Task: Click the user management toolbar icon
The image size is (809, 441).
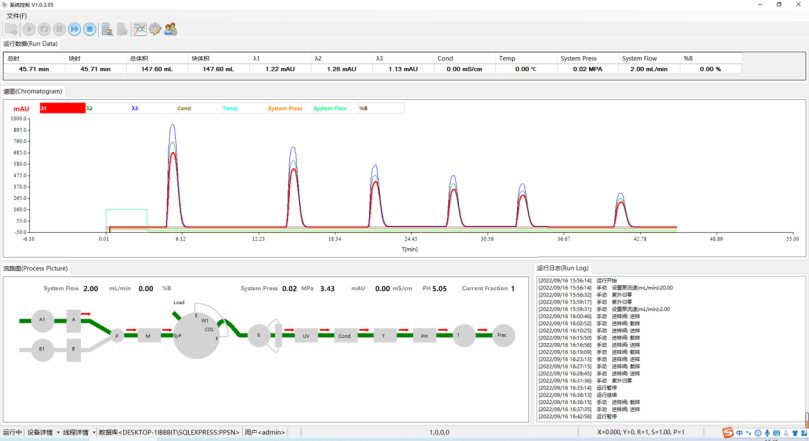Action: coord(170,29)
